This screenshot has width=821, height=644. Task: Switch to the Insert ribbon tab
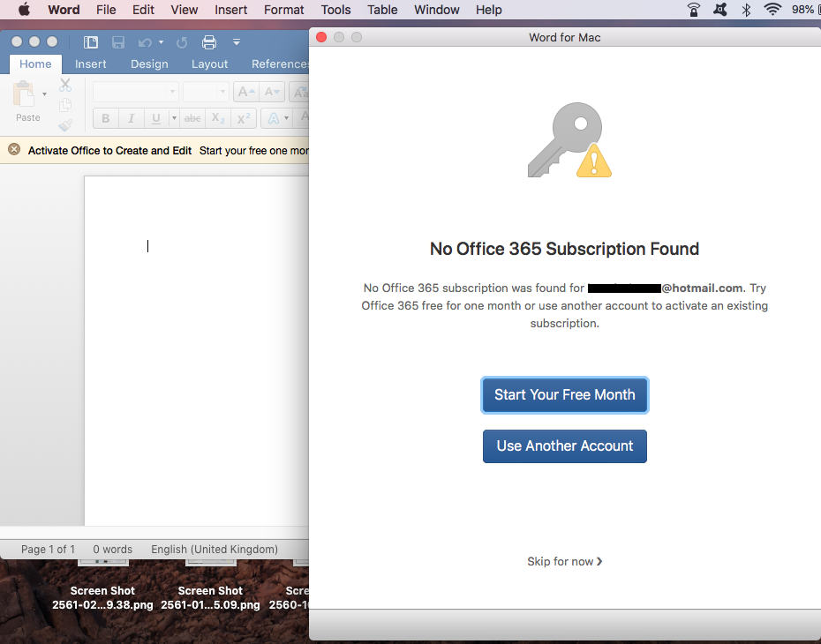pos(91,64)
